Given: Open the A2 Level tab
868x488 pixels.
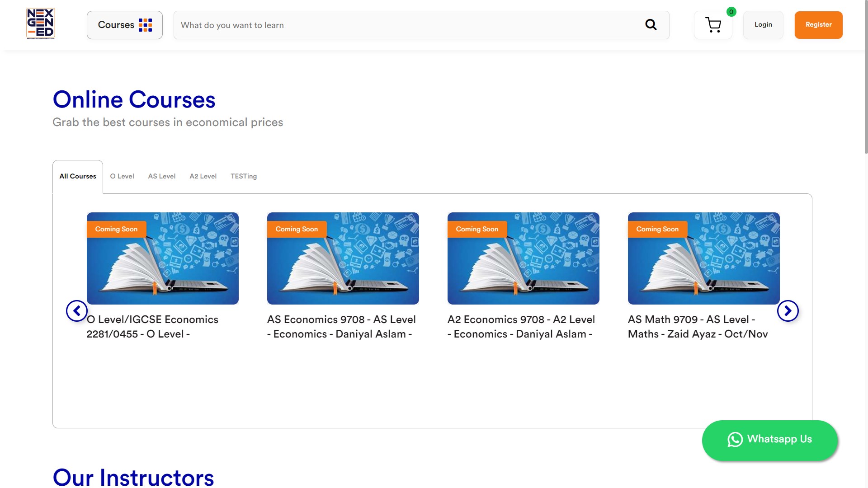Looking at the screenshot, I should coord(203,176).
